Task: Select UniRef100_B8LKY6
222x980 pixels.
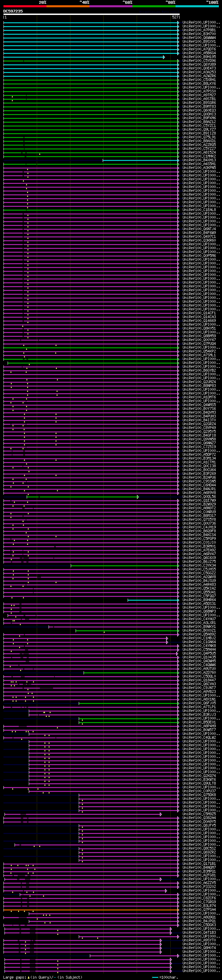Action: coord(199,83)
